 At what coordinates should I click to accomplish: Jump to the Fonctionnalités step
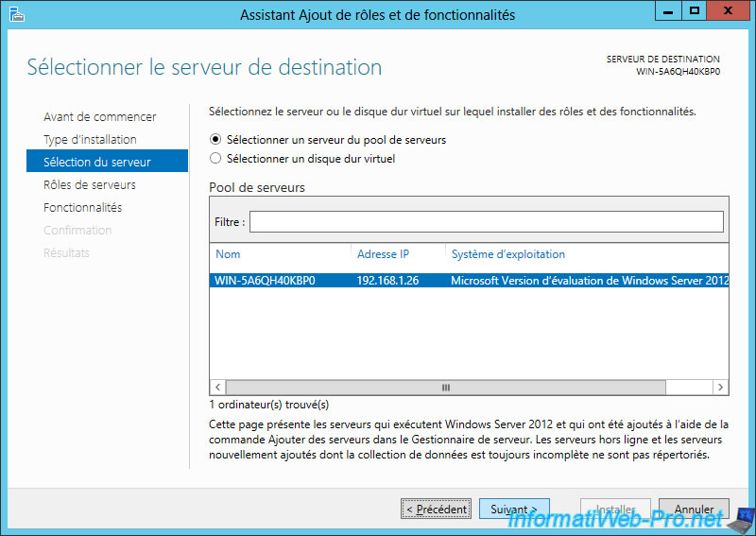(82, 207)
